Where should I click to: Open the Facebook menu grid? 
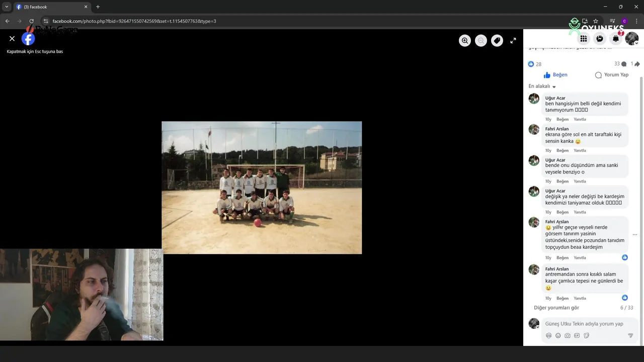point(584,39)
